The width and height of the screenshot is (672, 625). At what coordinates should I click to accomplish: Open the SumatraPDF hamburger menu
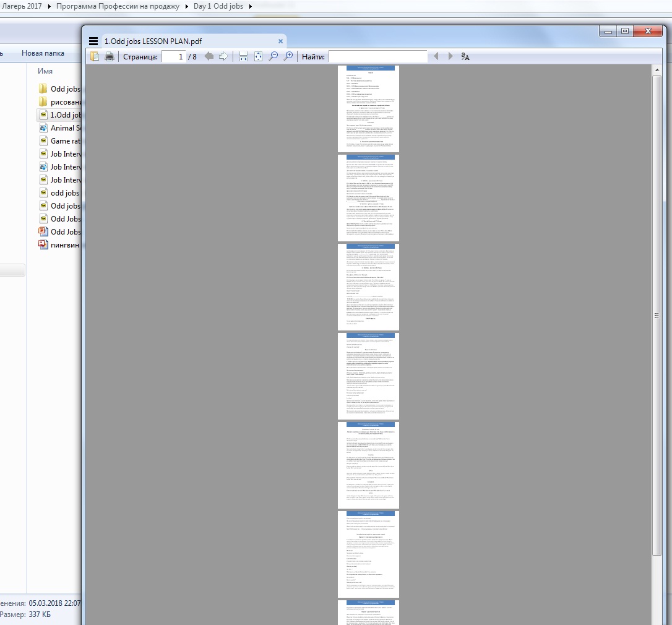(93, 41)
